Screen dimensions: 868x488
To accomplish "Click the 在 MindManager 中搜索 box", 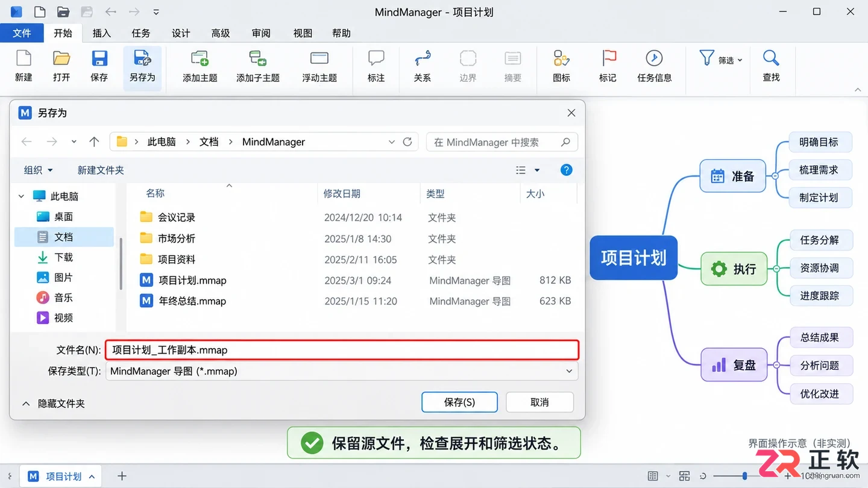I will click(502, 142).
